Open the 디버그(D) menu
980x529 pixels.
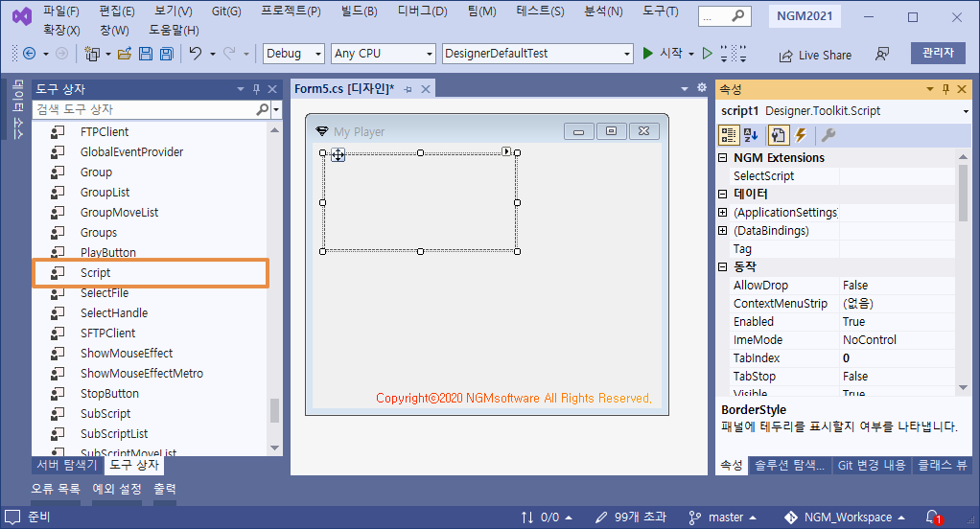423,11
